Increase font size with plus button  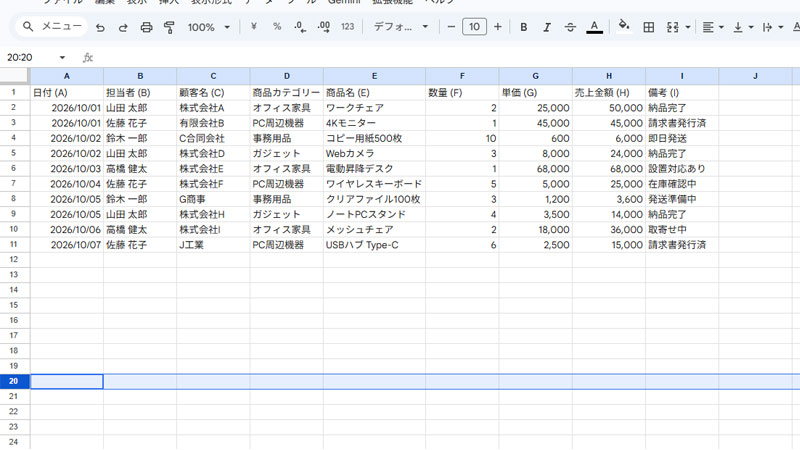[498, 27]
